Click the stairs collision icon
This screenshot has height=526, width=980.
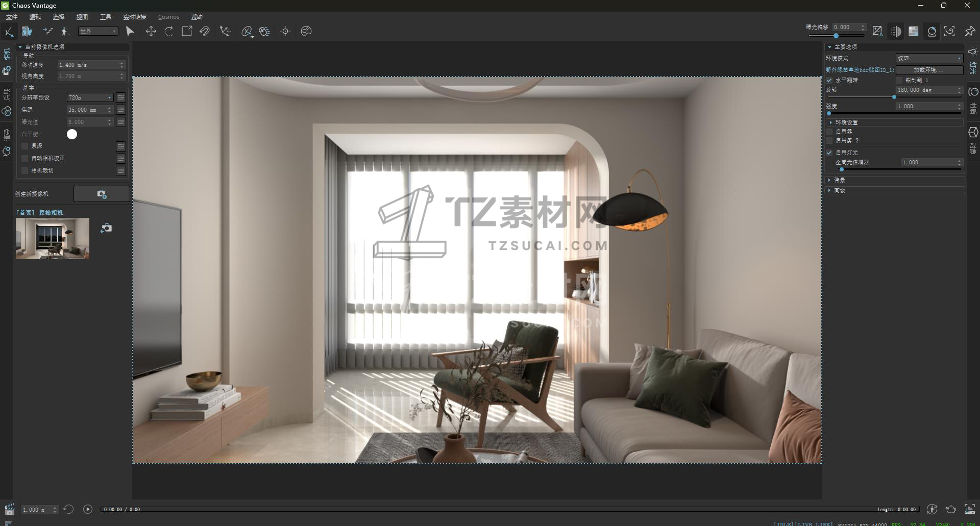pyautogui.click(x=48, y=31)
